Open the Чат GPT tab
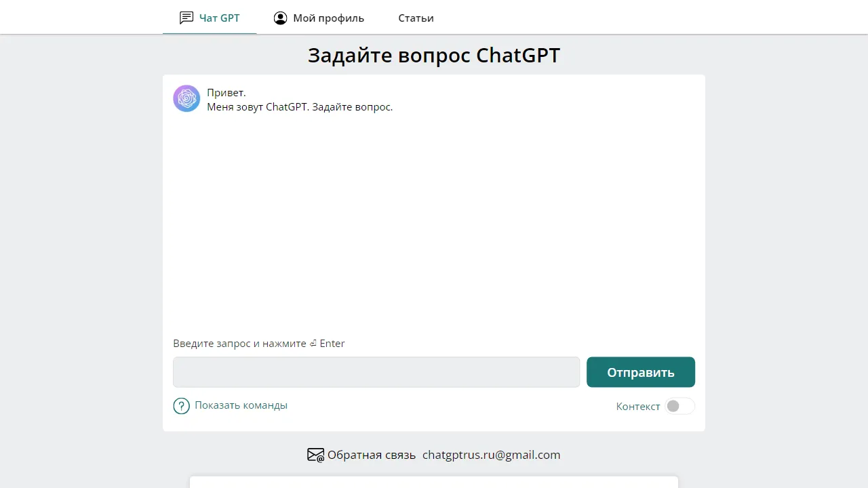The image size is (868, 488). (x=210, y=18)
